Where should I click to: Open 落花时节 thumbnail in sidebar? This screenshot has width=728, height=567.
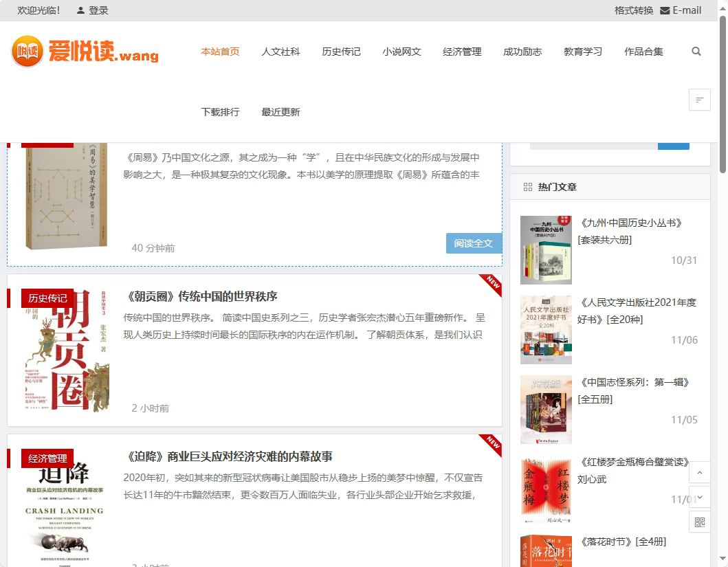546,551
